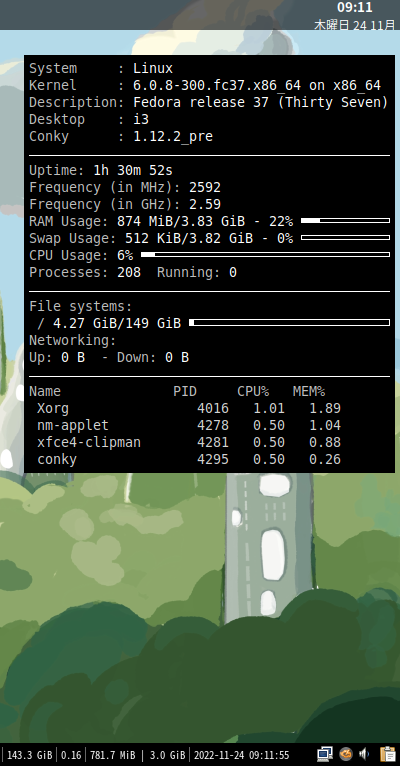This screenshot has height=766, width=400.
Task: Click the 木曜日 24 11月 date label
Action: 354,25
